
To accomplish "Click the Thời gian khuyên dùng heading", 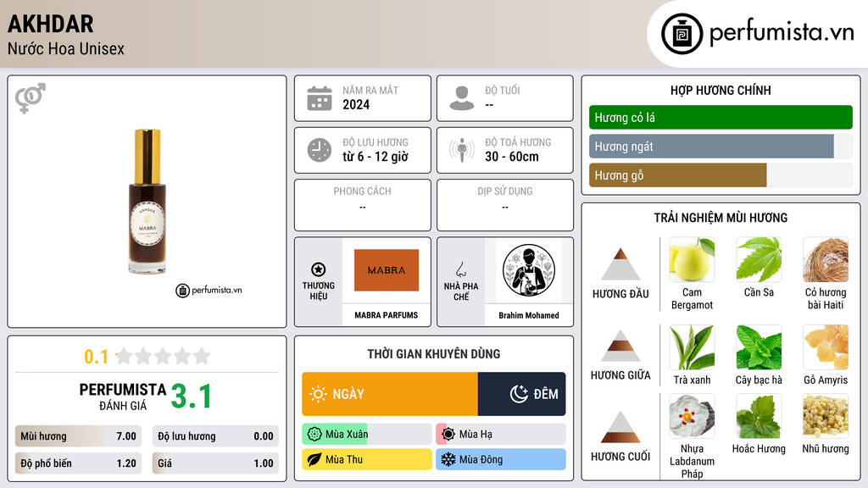I will (434, 354).
